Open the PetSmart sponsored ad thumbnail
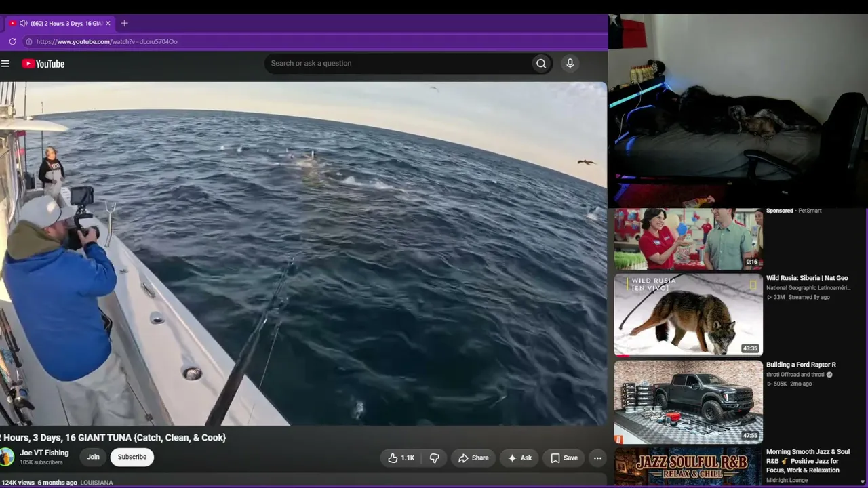The width and height of the screenshot is (868, 488). 688,239
